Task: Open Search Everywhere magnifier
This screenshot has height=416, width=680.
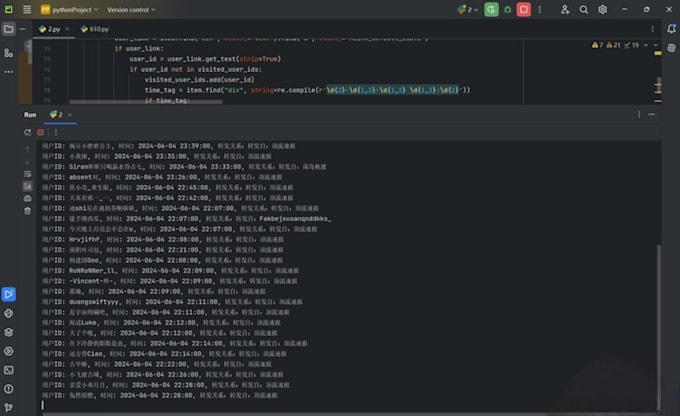Action: 584,10
